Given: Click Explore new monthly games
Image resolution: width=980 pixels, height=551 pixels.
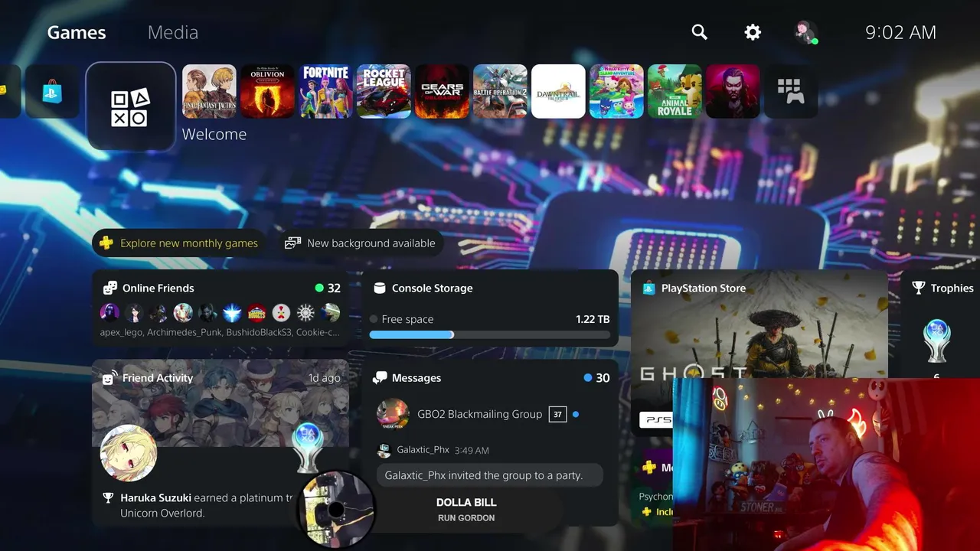Looking at the screenshot, I should point(180,243).
